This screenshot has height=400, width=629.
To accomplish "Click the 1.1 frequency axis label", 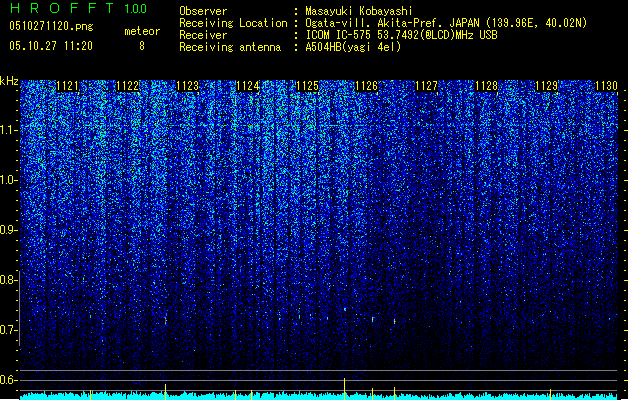I will [x=9, y=130].
